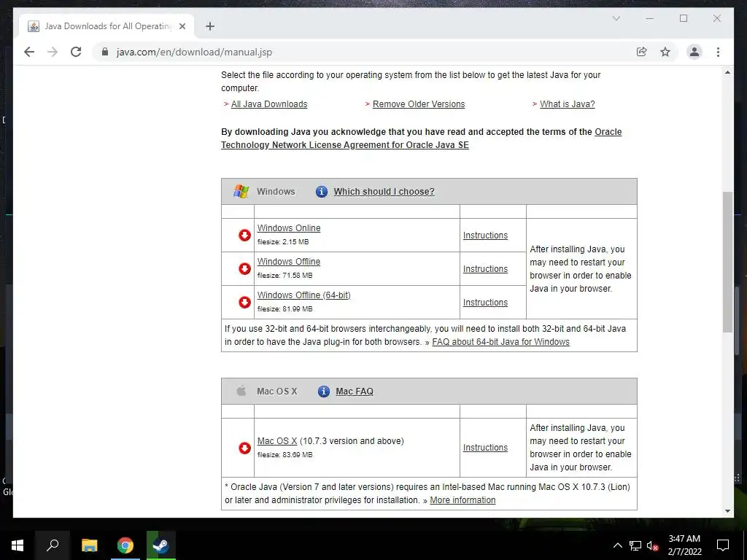Open the Chrome three-dot menu
747x560 pixels.
(x=718, y=52)
